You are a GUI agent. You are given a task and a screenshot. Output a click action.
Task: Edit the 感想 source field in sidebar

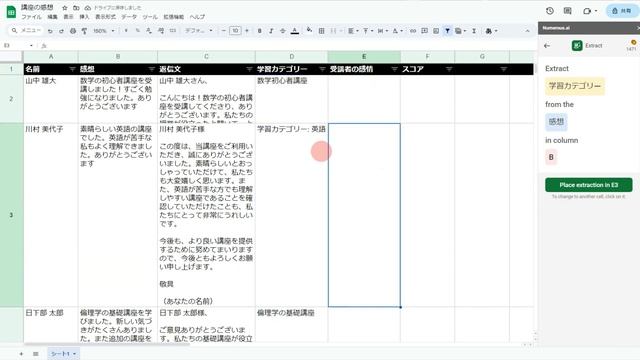coord(556,122)
